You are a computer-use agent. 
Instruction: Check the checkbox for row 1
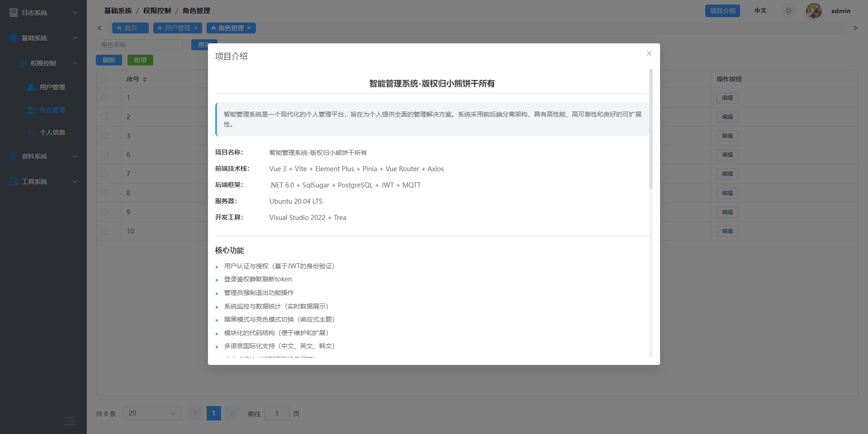(x=105, y=98)
